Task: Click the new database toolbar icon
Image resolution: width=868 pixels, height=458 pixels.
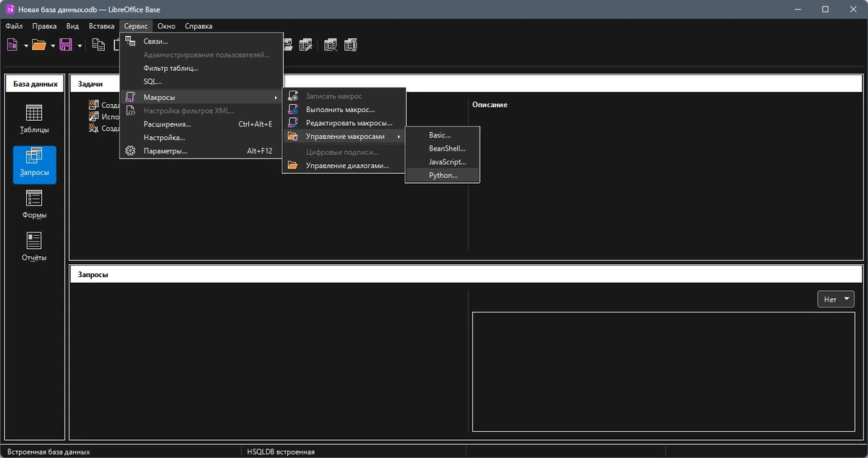Action: [x=12, y=45]
